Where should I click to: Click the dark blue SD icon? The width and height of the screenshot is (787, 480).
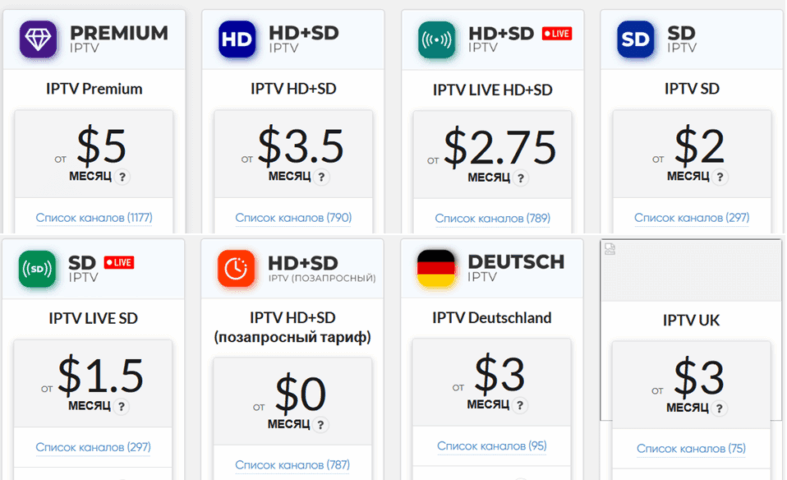coord(635,39)
